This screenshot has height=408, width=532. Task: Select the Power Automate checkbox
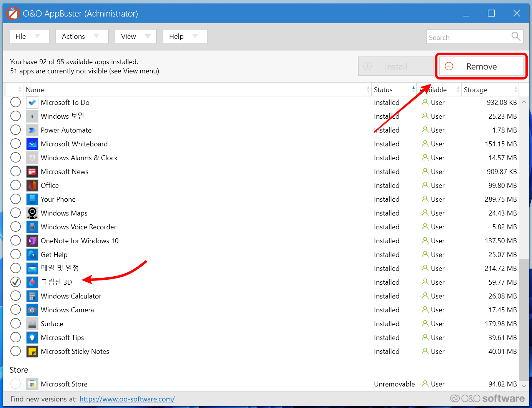coord(16,130)
